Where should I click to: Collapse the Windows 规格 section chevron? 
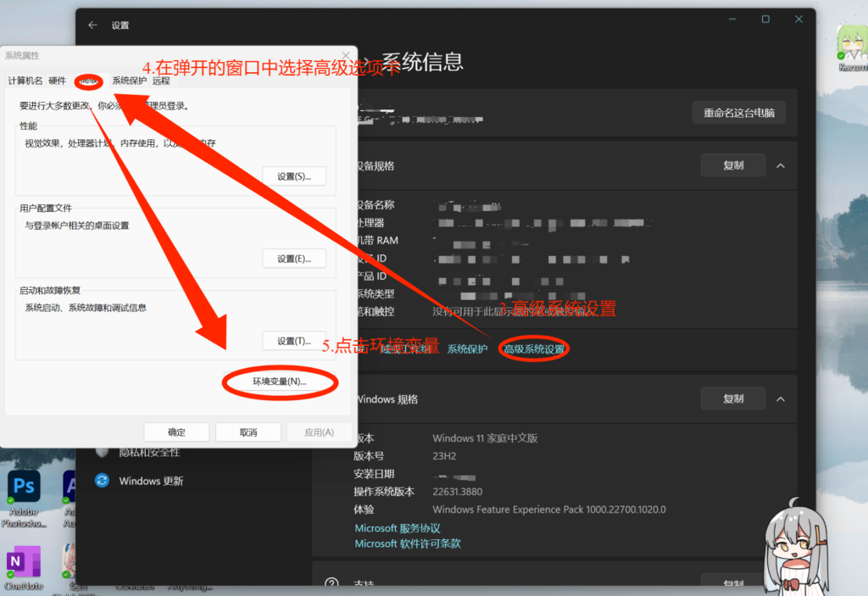coord(781,399)
